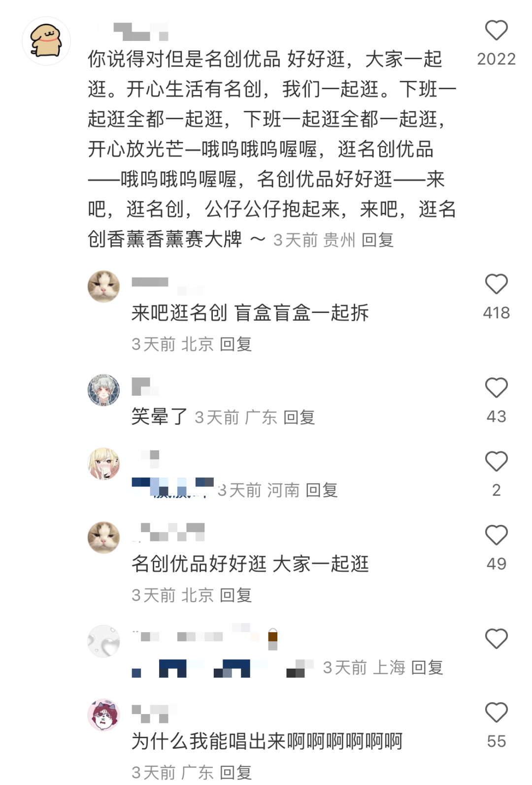Reply to the Henan commenter
Screen dimensions: 532x785
click(x=322, y=490)
